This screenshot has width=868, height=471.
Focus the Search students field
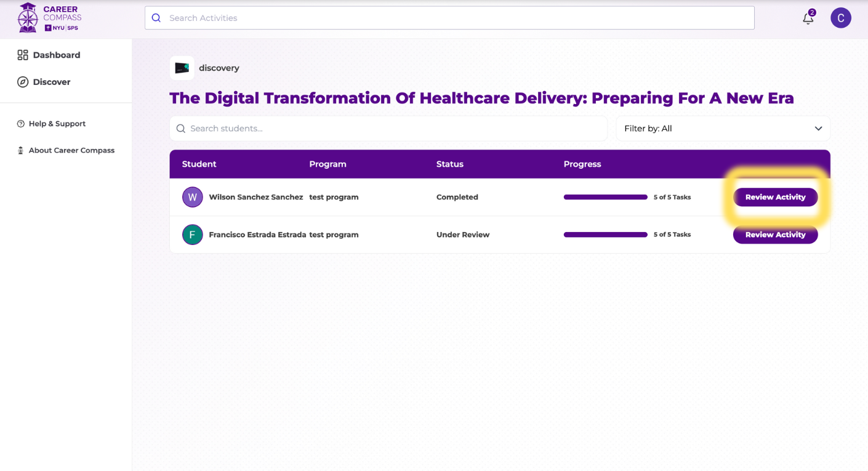point(394,129)
